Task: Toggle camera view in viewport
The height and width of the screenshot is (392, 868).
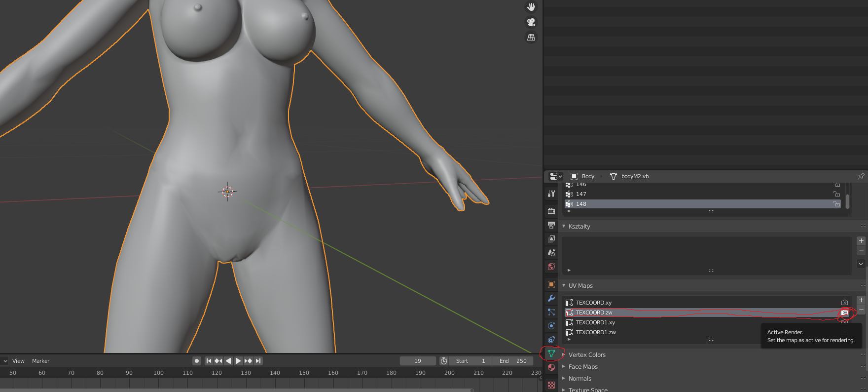Action: (531, 22)
